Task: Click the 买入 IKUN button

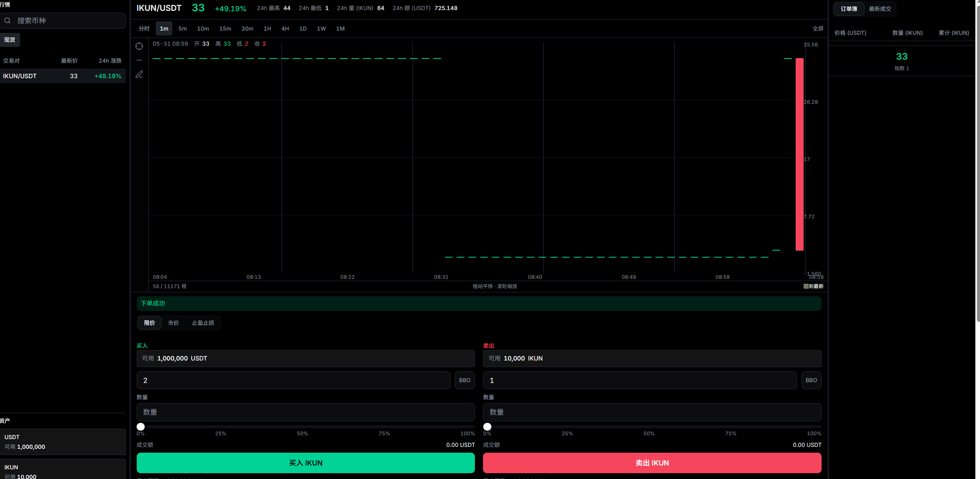Action: click(306, 463)
